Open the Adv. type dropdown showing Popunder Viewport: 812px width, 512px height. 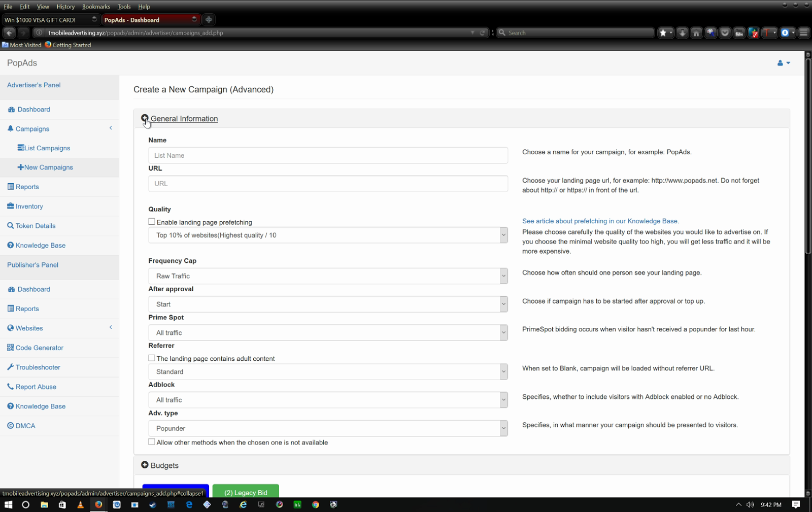(328, 428)
